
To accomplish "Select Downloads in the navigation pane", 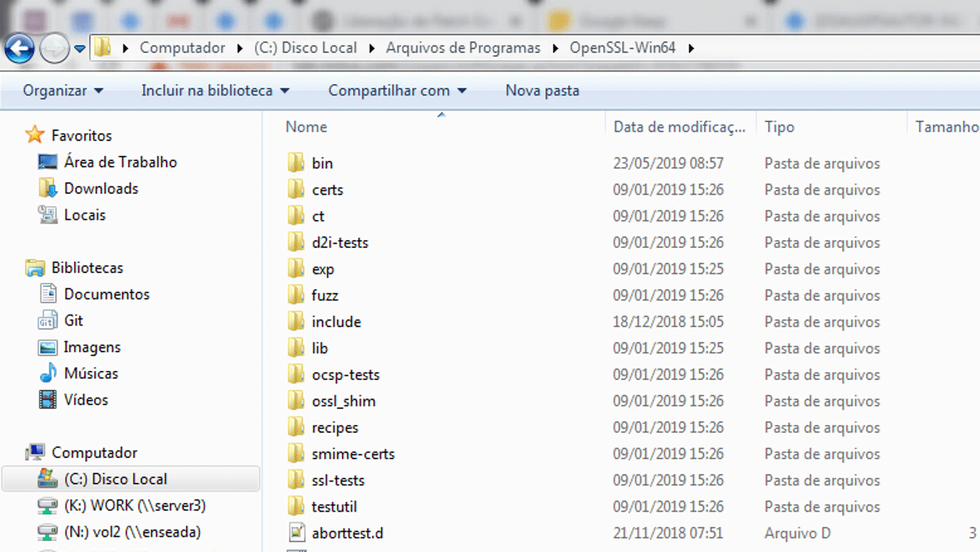I will [101, 188].
